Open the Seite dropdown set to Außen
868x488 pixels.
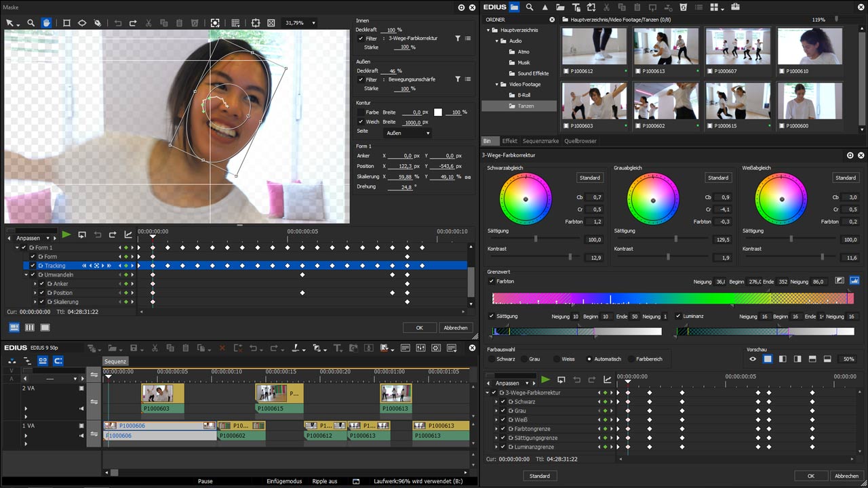(x=408, y=134)
